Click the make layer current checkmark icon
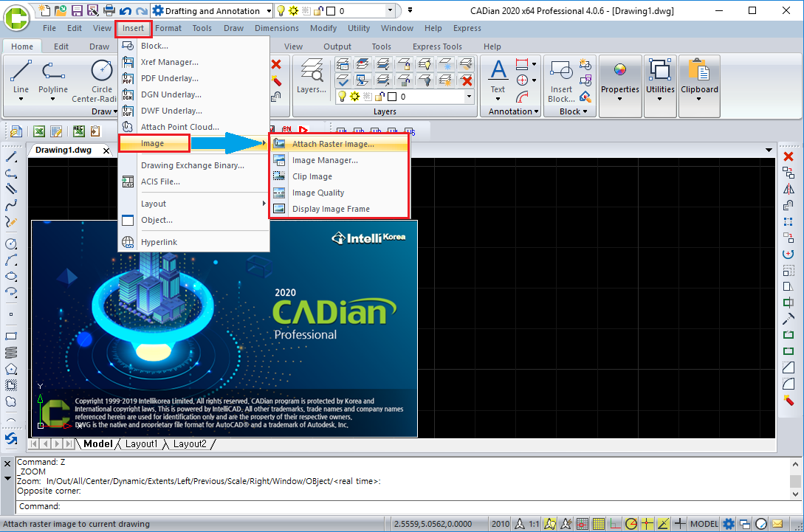The height and width of the screenshot is (532, 804). coord(343,80)
